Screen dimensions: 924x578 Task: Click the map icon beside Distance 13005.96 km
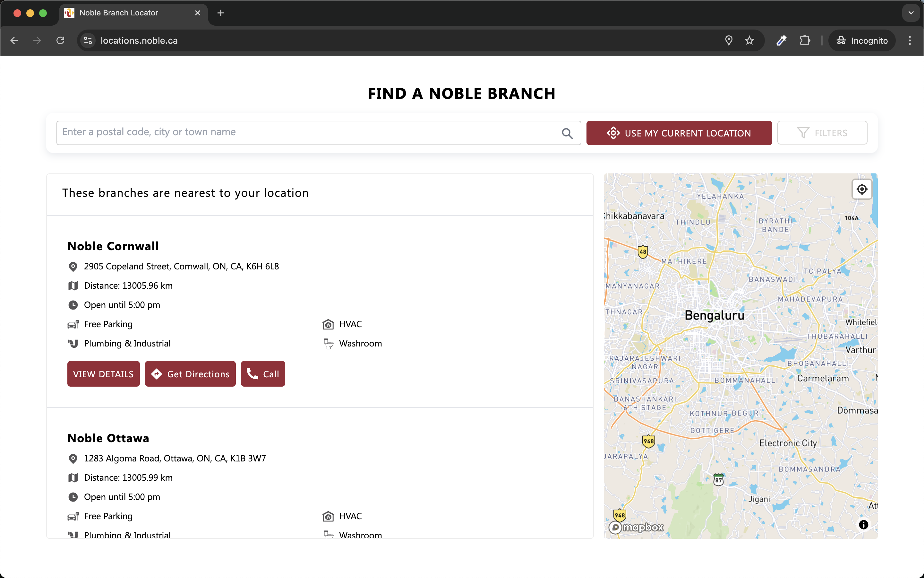[x=73, y=285]
